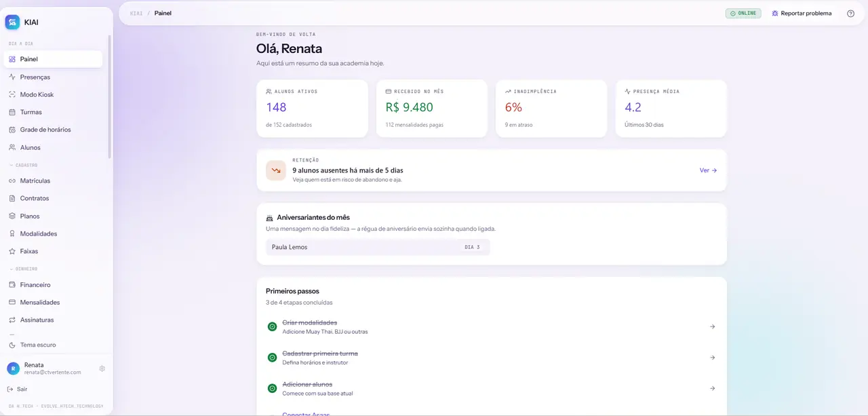Click the birthday cake icon
Viewport: 868px width, 416px height.
pyautogui.click(x=270, y=218)
